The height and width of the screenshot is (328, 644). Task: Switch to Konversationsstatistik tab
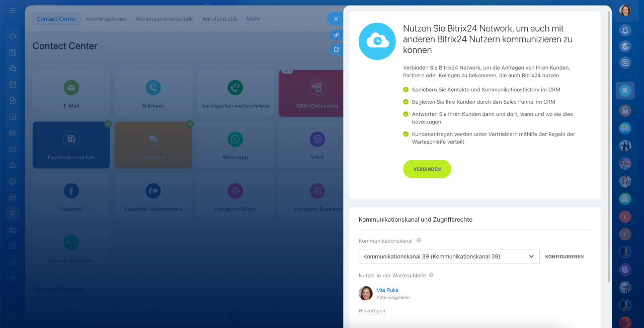tap(164, 19)
